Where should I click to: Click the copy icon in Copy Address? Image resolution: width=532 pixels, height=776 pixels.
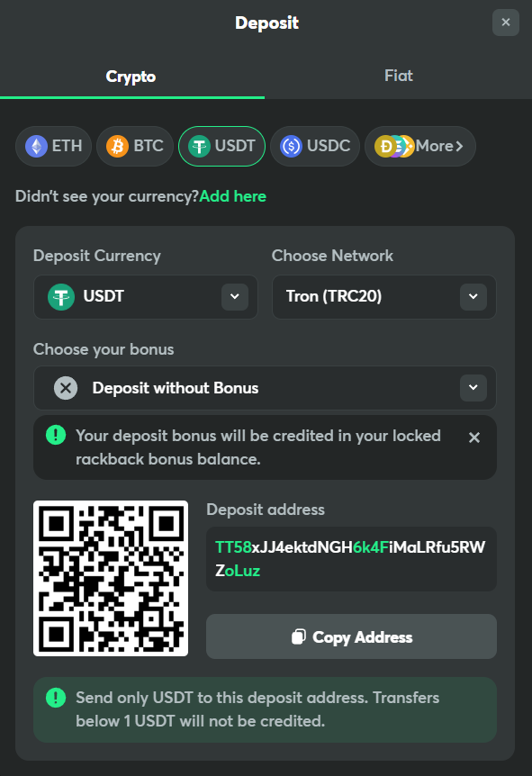click(x=299, y=636)
